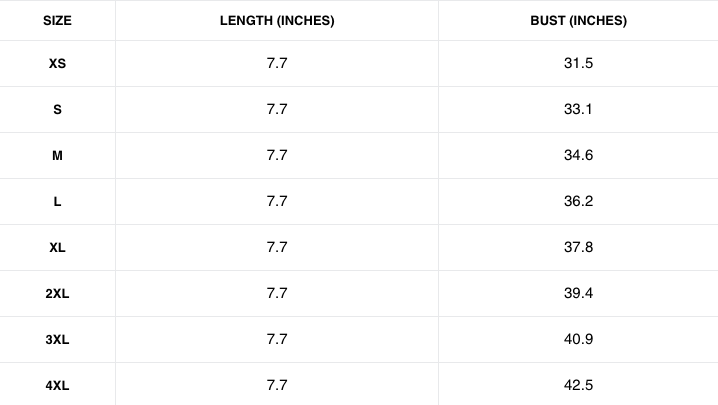Click the 39.4 bust value
718x405 pixels.
578,294
